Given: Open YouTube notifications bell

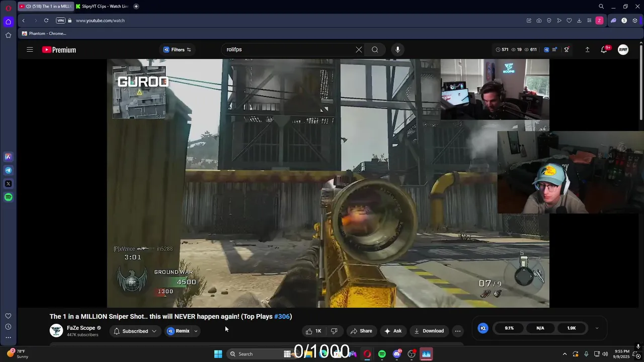Looking at the screenshot, I should coord(604,50).
